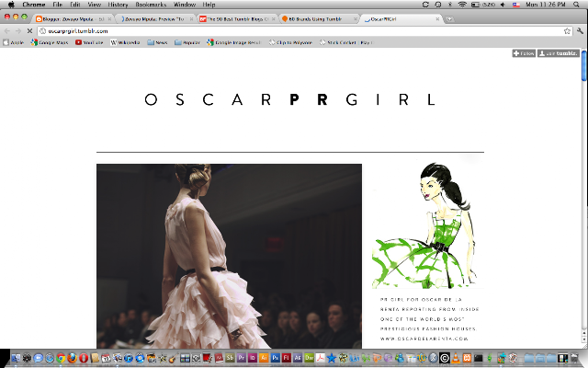Open the Help menu
The height and width of the screenshot is (368, 588).
[209, 5]
